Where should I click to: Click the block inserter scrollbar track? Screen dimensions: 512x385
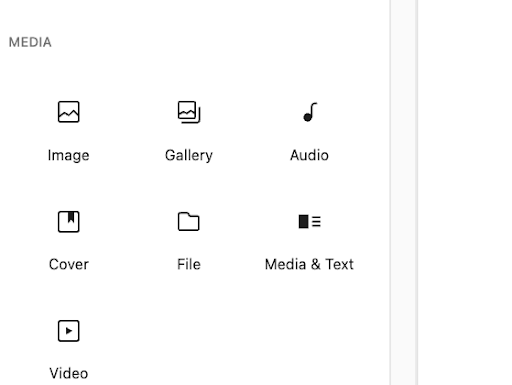[404, 192]
